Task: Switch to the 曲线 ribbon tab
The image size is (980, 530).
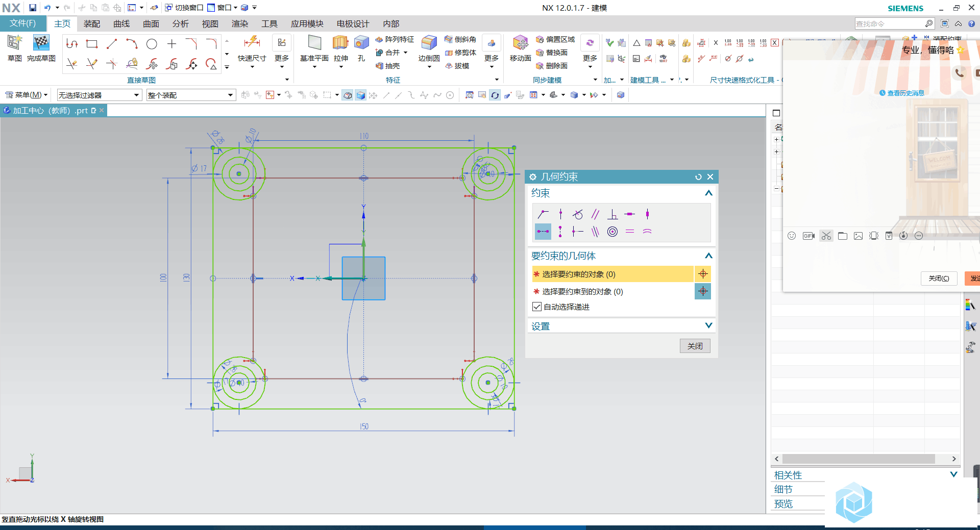Action: [121, 24]
